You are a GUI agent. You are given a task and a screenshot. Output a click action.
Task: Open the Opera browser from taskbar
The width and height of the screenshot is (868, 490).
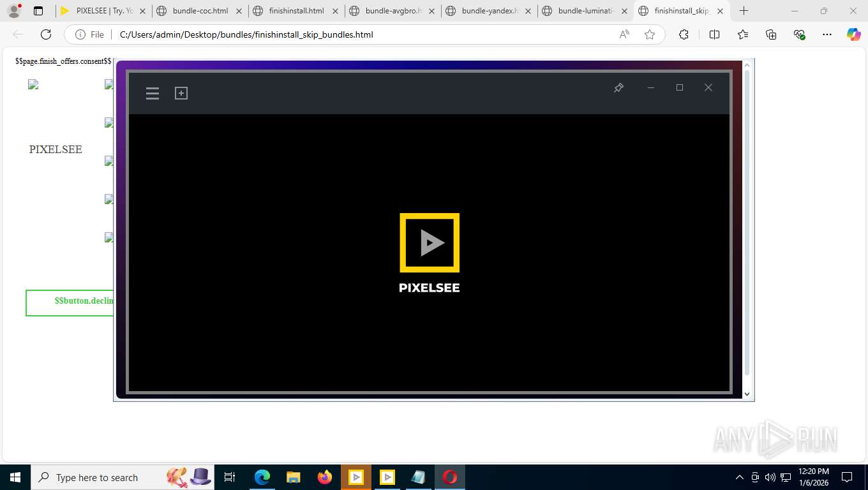(x=450, y=477)
